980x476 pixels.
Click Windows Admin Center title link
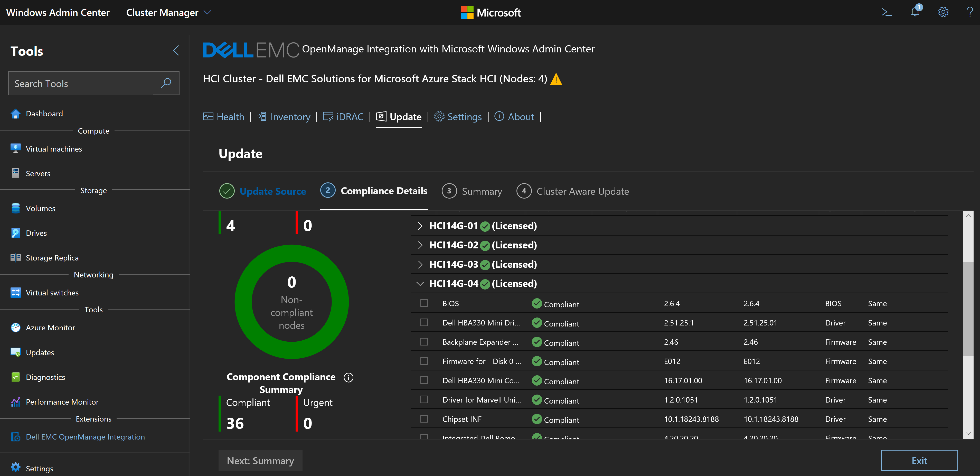58,13
